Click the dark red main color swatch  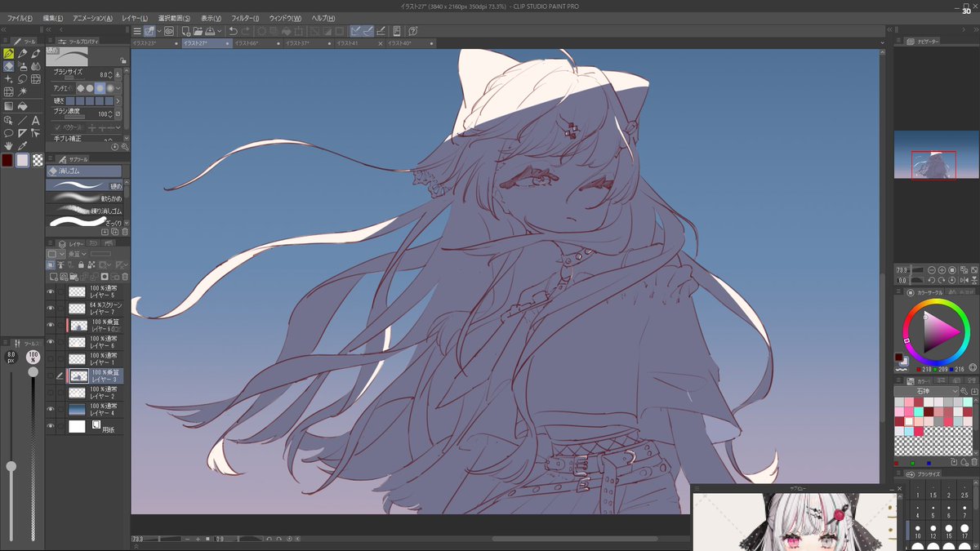7,160
